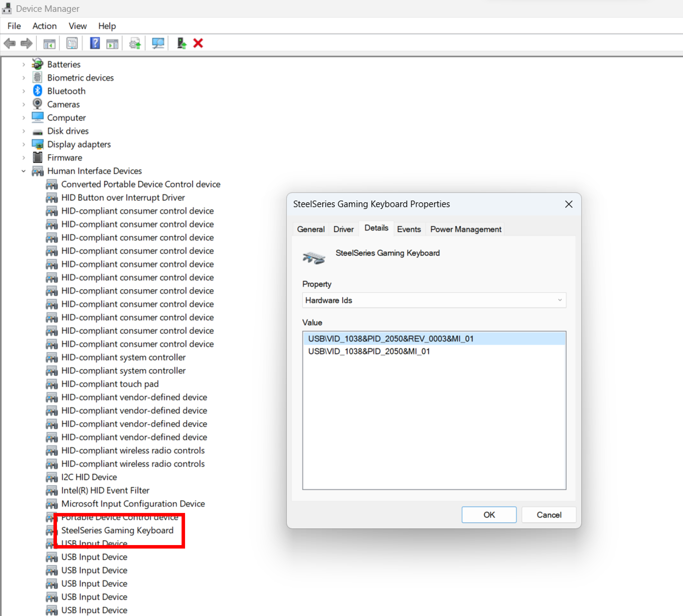Screen dimensions: 683x616
Task: Open the Action menu
Action: [44, 26]
